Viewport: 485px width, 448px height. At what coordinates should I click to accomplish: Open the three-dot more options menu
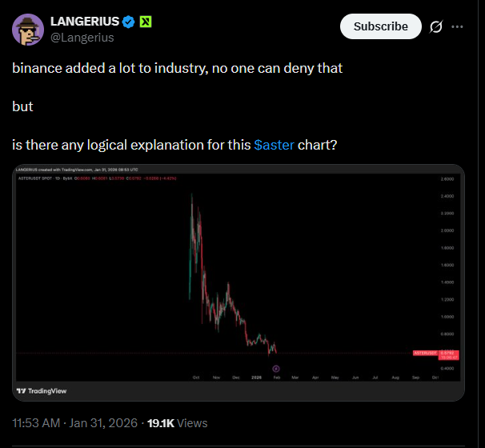pos(457,26)
